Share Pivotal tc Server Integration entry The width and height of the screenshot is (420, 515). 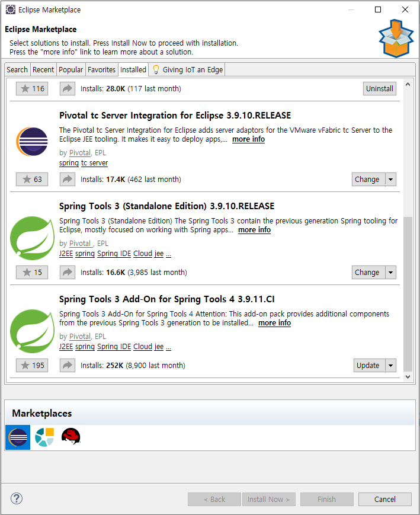(x=68, y=180)
